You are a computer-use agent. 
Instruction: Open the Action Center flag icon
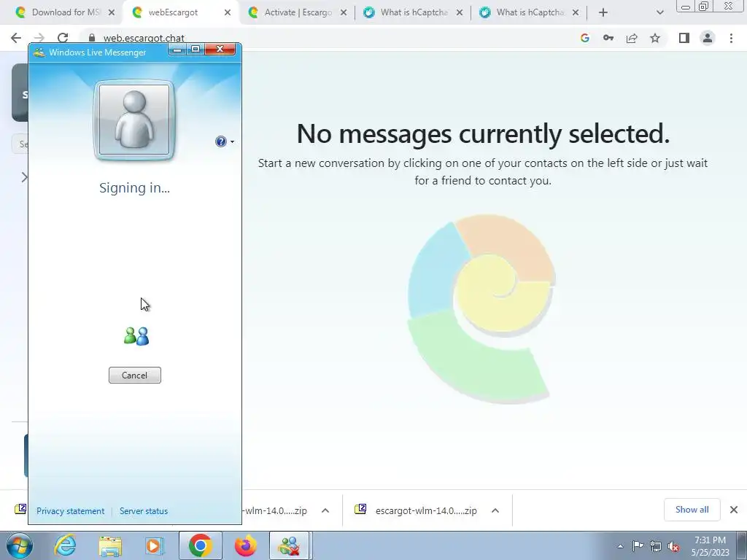coord(638,546)
